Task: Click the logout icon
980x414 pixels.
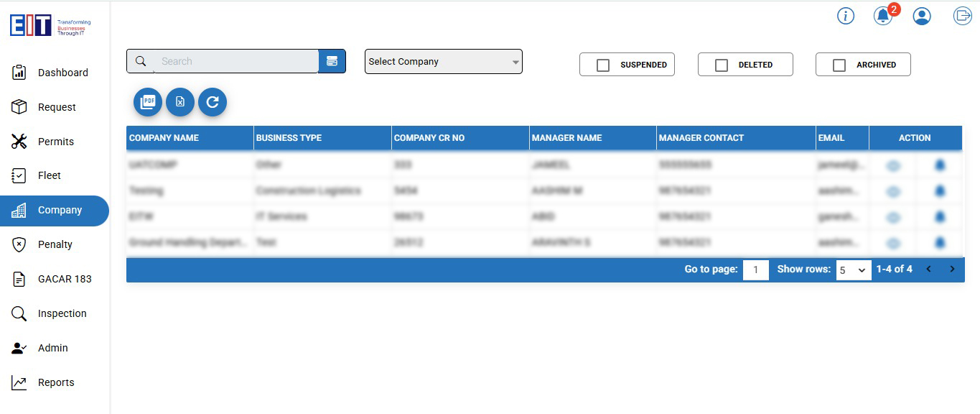Action: [962, 16]
